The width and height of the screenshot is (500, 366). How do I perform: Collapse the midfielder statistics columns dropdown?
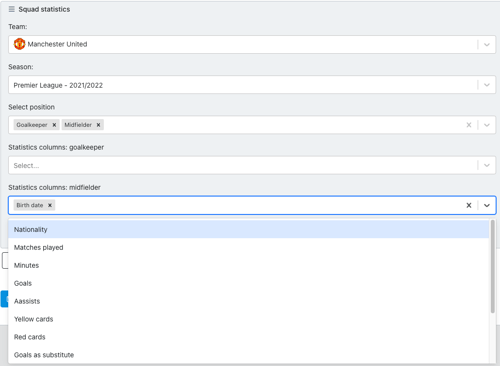pos(487,205)
